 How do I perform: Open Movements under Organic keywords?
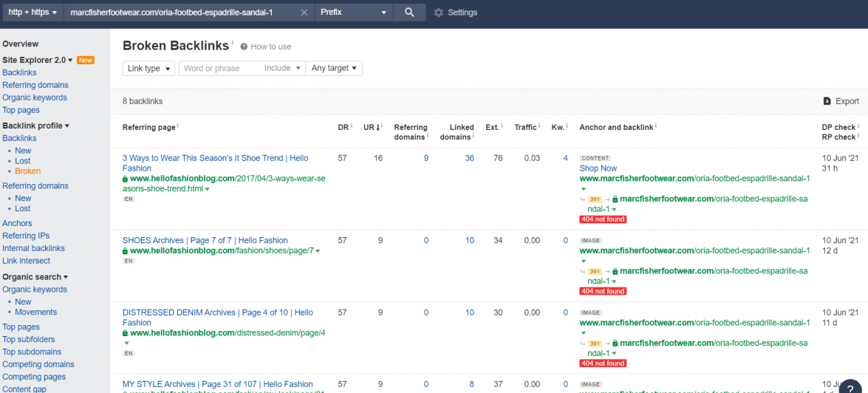35,312
